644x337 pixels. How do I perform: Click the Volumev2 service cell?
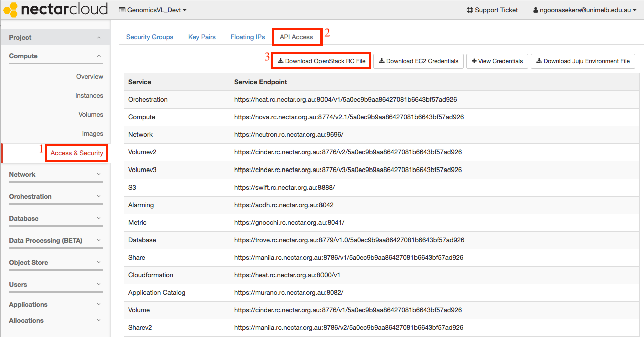177,152
